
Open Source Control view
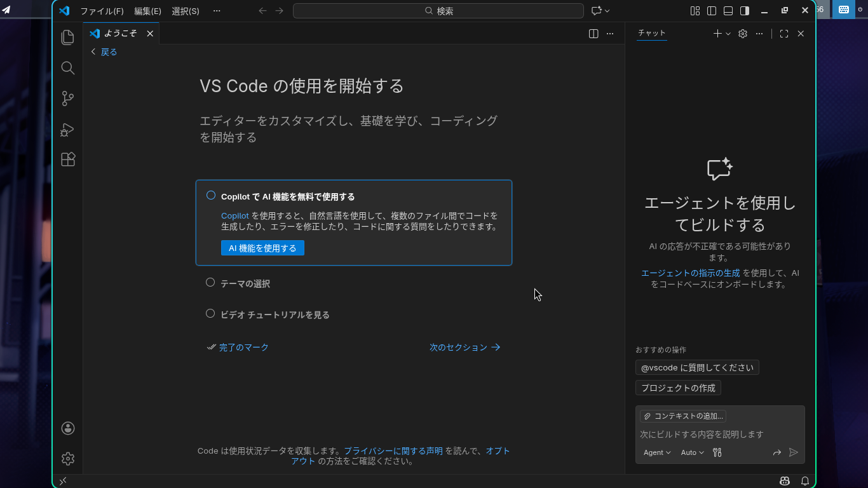coord(68,98)
